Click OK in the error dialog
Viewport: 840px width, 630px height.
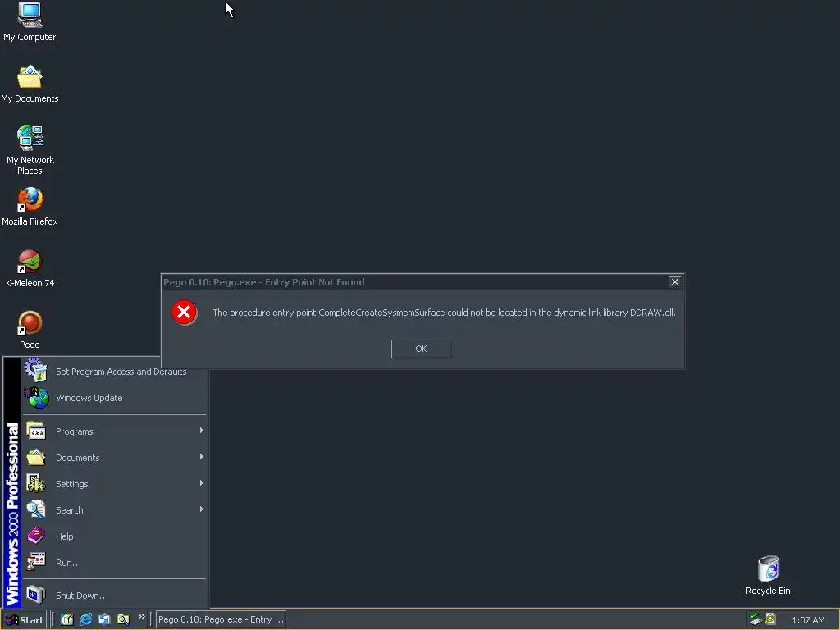tap(421, 349)
